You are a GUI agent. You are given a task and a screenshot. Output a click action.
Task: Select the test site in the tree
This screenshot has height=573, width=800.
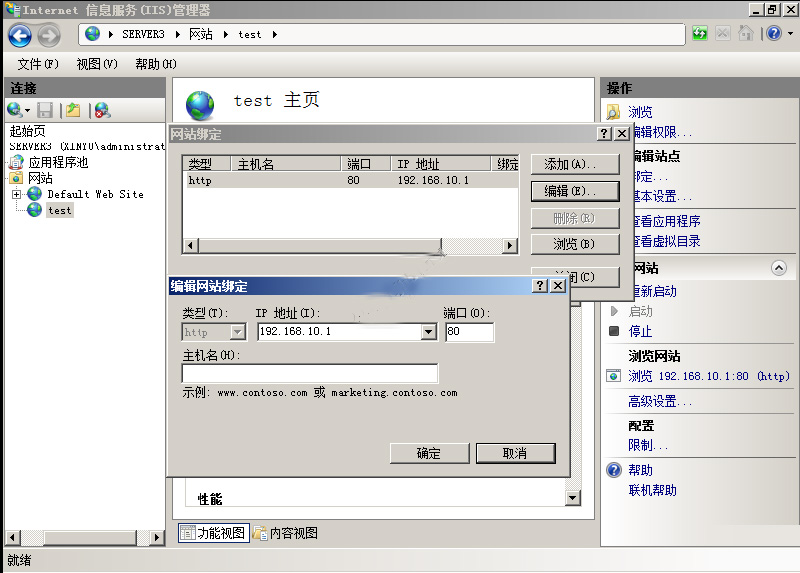[59, 210]
